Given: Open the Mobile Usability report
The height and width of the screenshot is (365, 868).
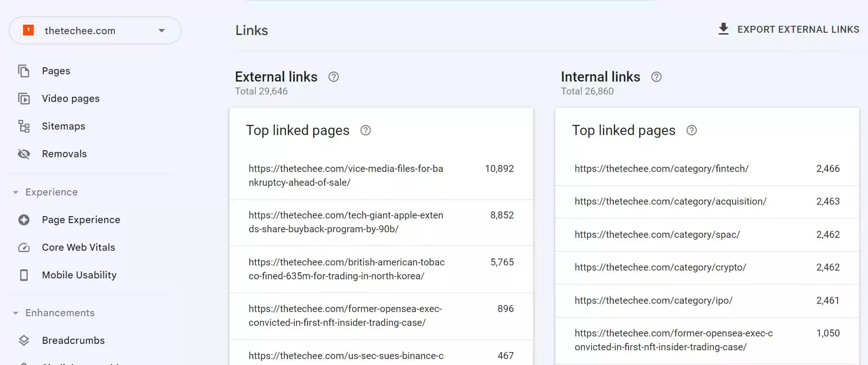Looking at the screenshot, I should tap(79, 275).
